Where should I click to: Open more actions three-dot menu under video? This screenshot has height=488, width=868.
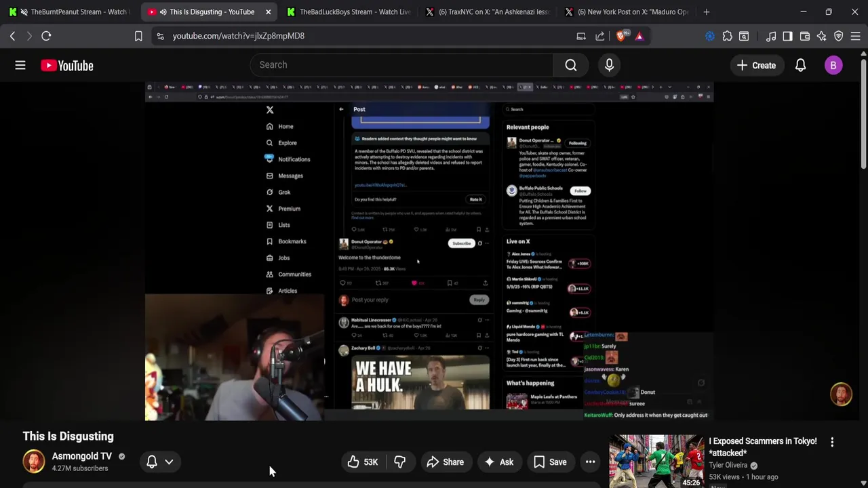click(590, 462)
